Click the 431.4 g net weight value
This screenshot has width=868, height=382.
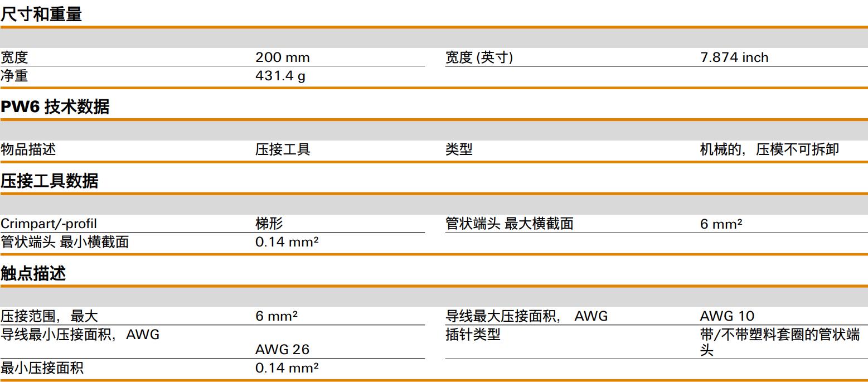[280, 76]
